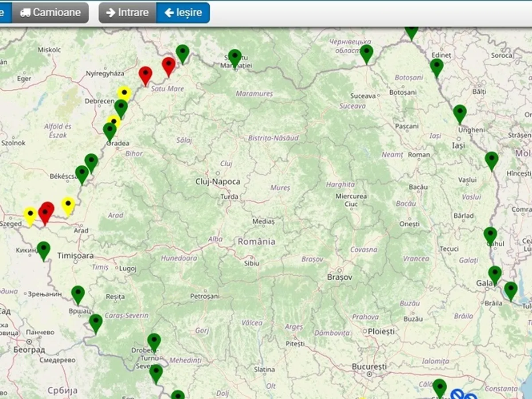Open the green marker at Cahul
The width and height of the screenshot is (532, 399).
[x=490, y=235]
